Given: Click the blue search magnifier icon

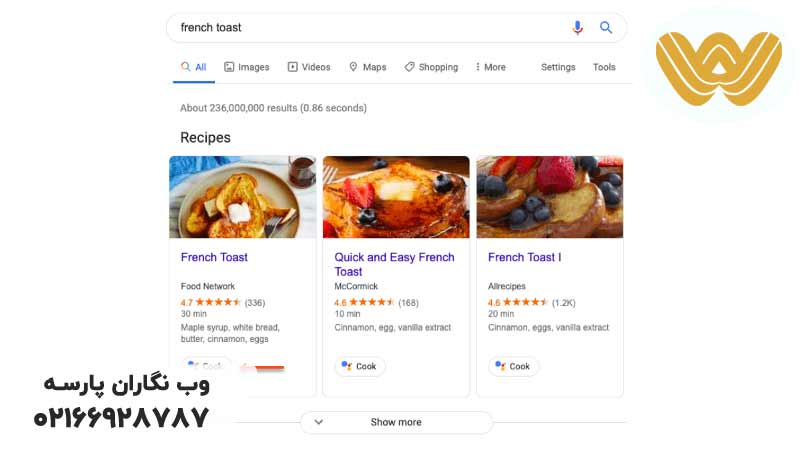Looking at the screenshot, I should point(606,28).
